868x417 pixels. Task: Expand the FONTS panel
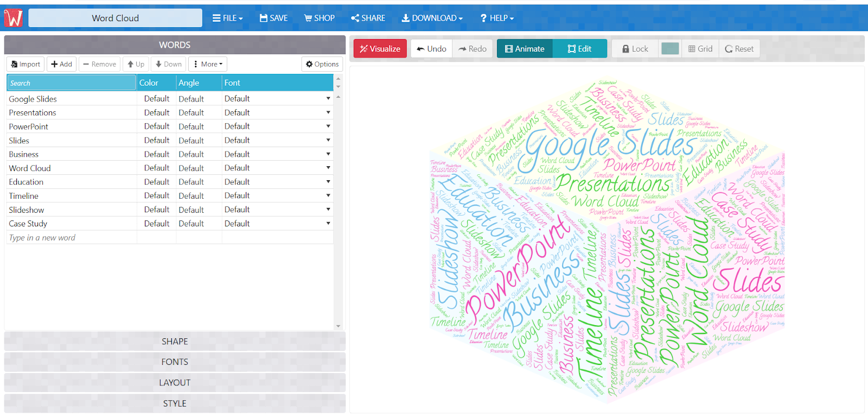[175, 362]
